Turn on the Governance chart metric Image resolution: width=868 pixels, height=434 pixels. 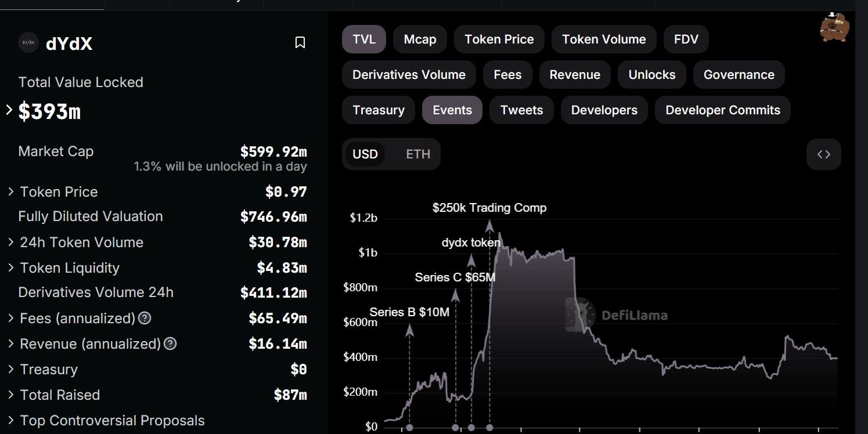pyautogui.click(x=739, y=75)
